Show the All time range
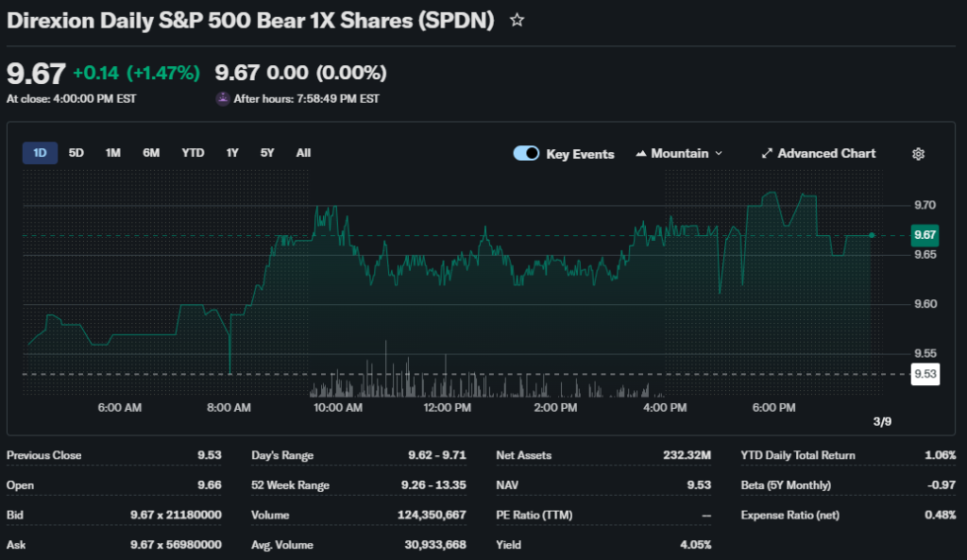967x560 pixels. pyautogui.click(x=303, y=153)
